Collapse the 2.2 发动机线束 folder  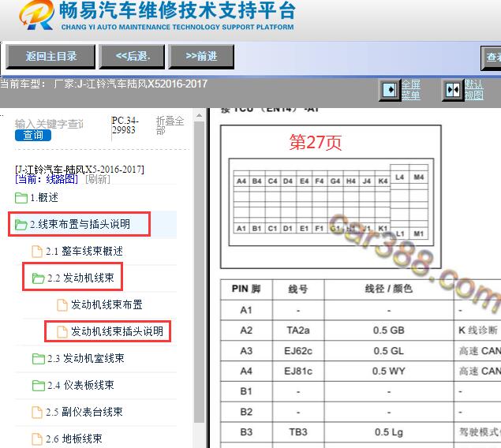click(80, 278)
